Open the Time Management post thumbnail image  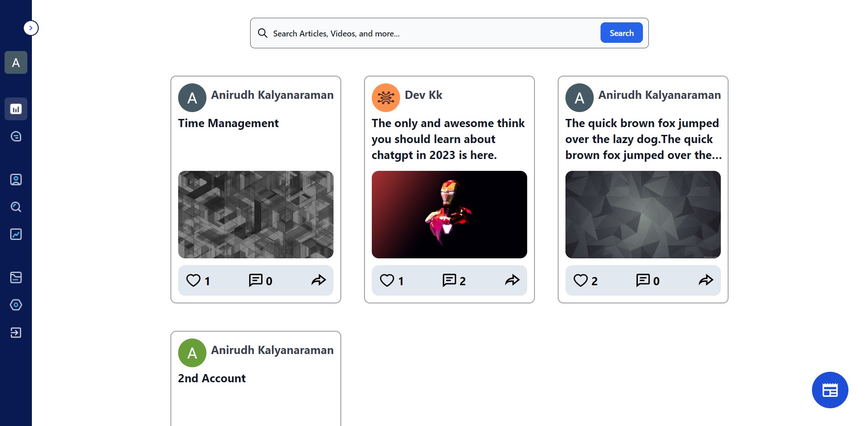click(x=256, y=215)
